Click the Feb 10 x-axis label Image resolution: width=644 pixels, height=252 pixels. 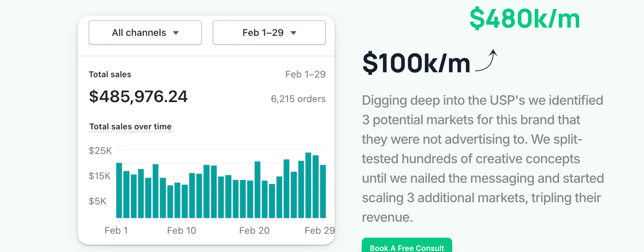point(182,231)
